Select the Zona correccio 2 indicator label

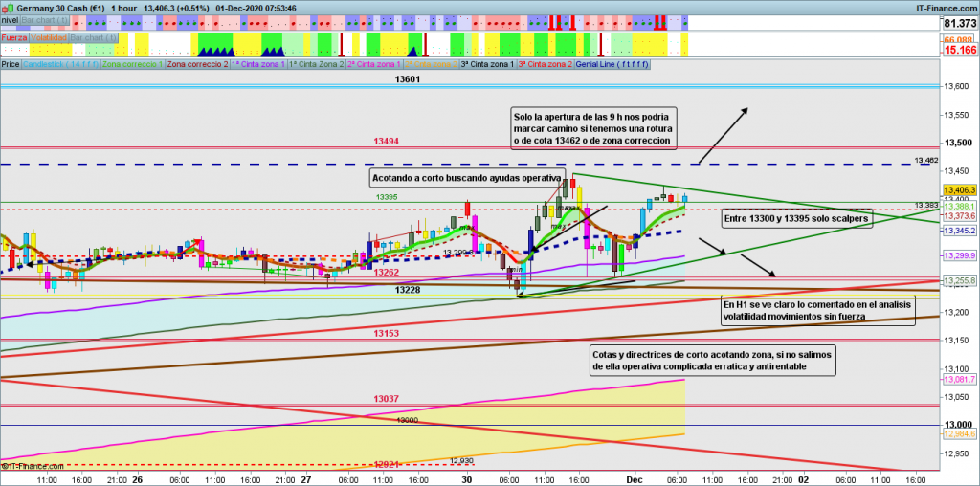point(199,64)
